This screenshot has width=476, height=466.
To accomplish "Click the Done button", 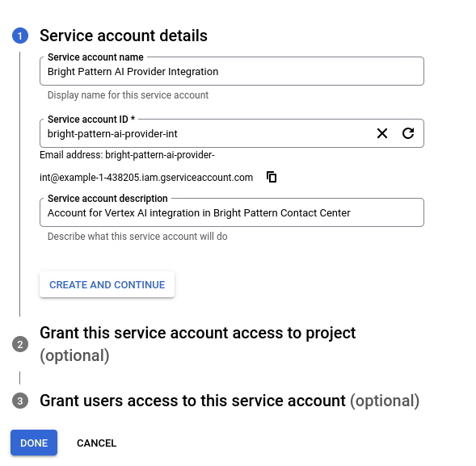I will point(34,443).
